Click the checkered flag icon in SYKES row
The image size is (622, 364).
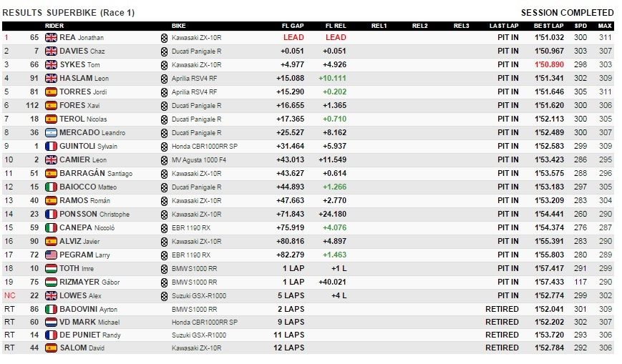pyautogui.click(x=164, y=65)
